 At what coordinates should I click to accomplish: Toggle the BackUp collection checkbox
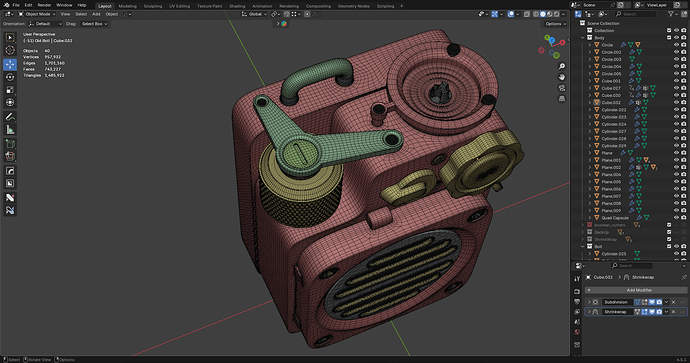[x=669, y=232]
